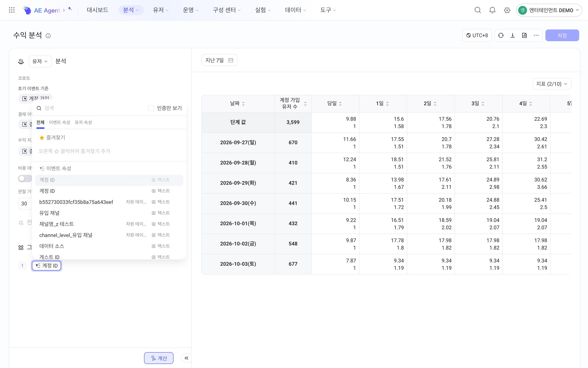Open the more options ellipsis
The height and width of the screenshot is (368, 588).
[x=536, y=36]
